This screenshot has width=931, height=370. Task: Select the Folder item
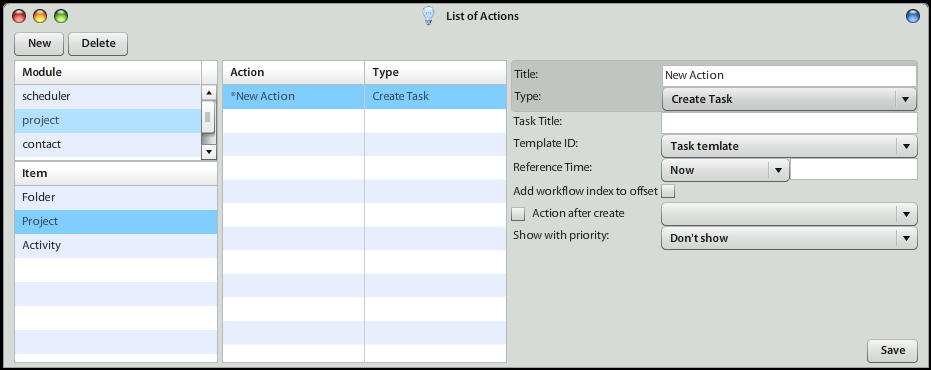tap(116, 197)
